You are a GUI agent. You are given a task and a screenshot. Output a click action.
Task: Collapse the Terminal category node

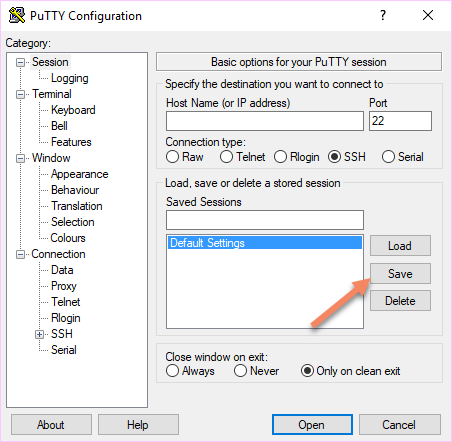pos(21,94)
